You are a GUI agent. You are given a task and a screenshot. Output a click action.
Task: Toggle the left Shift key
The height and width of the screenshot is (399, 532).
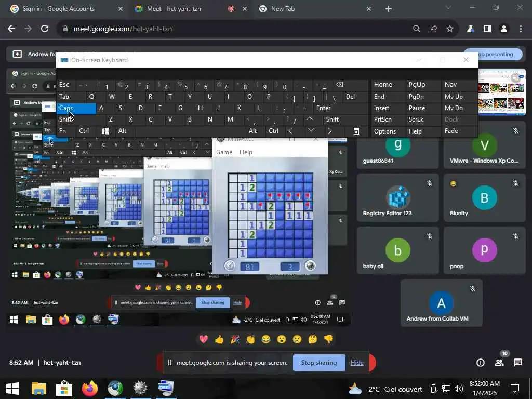click(x=81, y=119)
